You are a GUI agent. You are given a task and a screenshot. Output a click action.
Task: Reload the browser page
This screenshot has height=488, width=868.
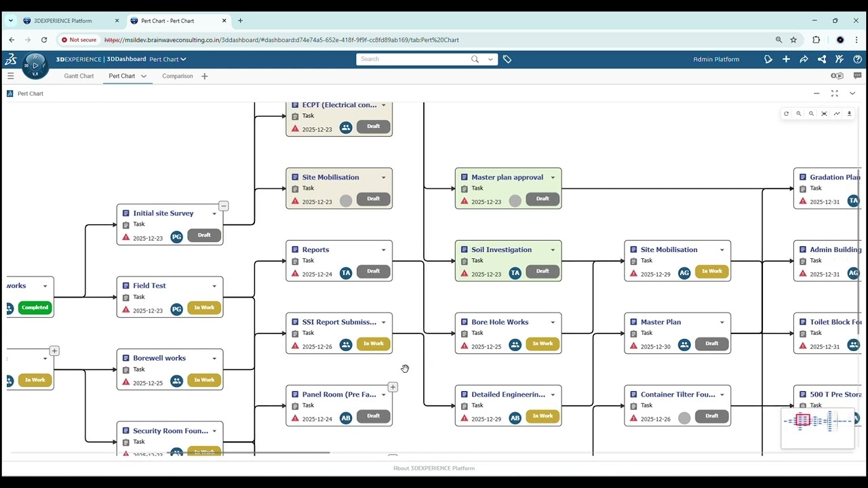[x=44, y=40]
